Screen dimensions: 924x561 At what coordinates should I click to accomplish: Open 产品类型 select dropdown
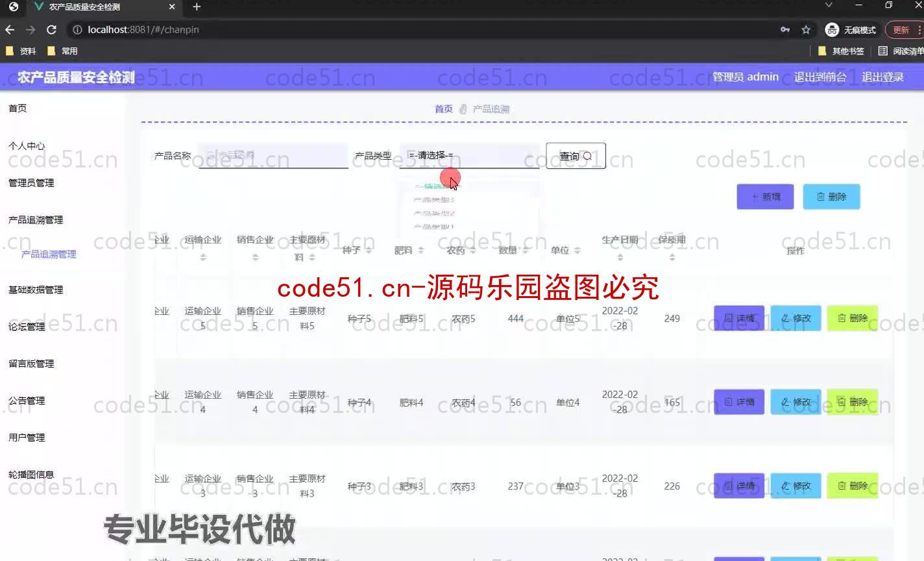pyautogui.click(x=469, y=156)
